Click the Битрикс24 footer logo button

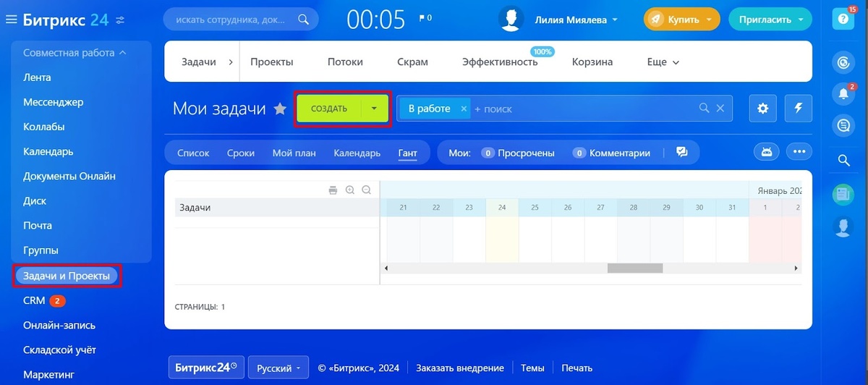tap(206, 368)
